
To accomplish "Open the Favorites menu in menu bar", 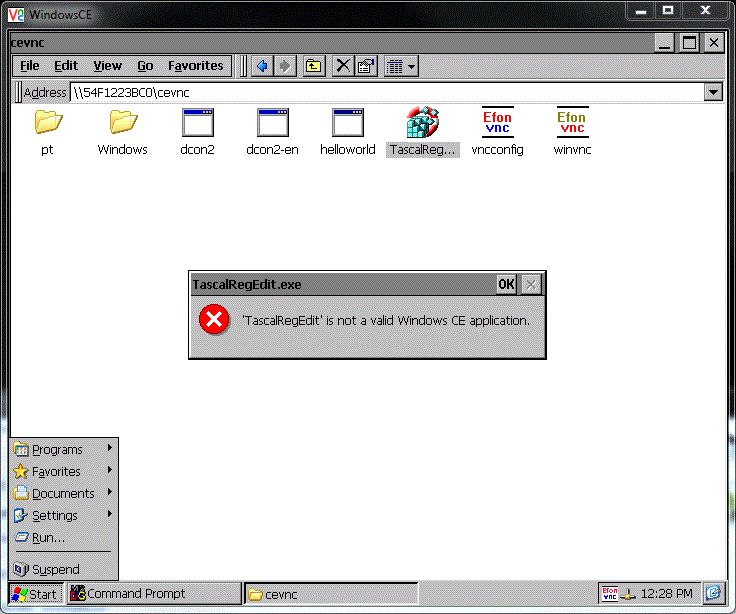I will click(x=195, y=66).
